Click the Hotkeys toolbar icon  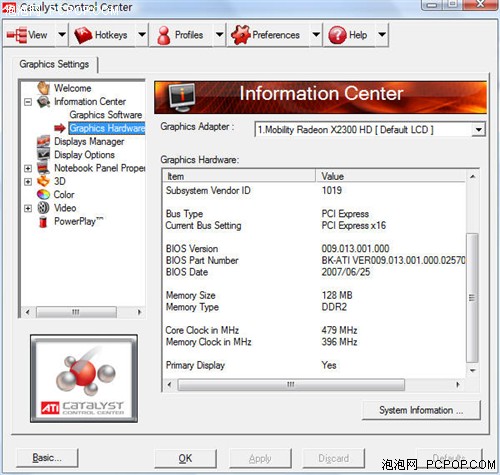pos(83,35)
